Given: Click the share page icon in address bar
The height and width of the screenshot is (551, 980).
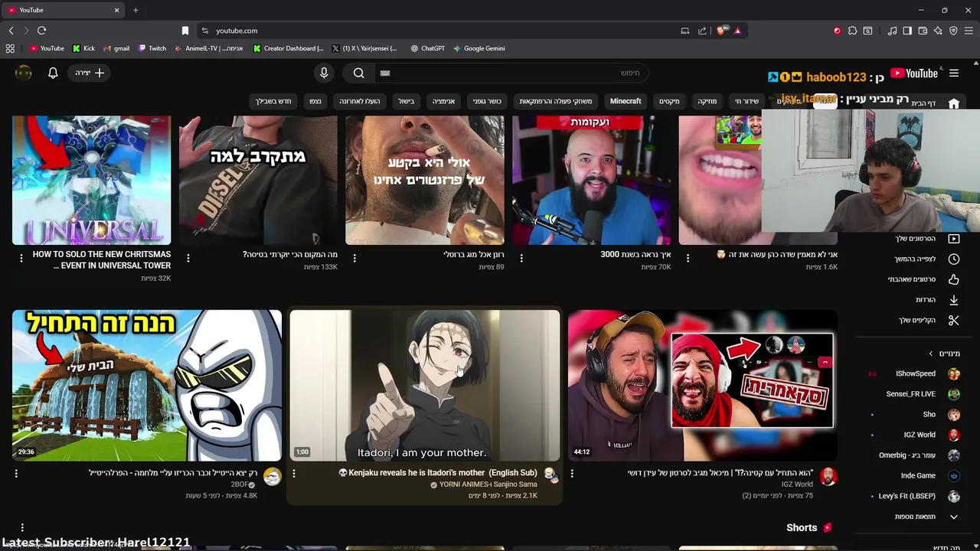Looking at the screenshot, I should [x=702, y=31].
